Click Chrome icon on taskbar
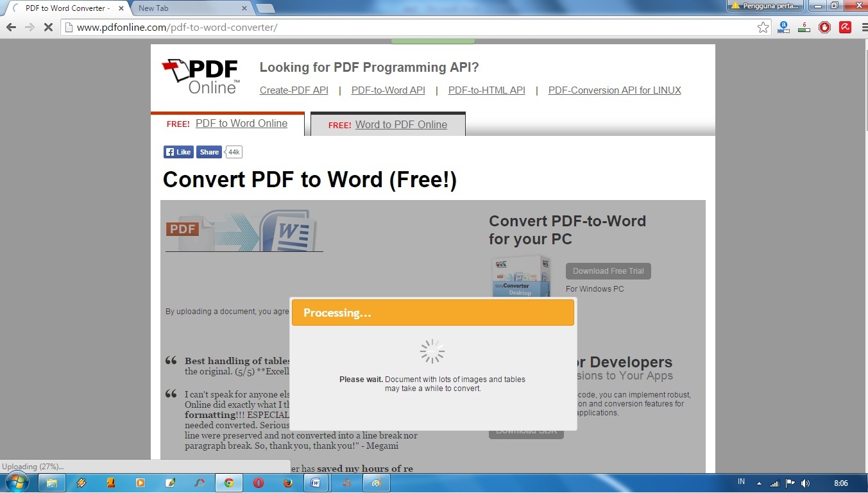The image size is (868, 493). 229,483
